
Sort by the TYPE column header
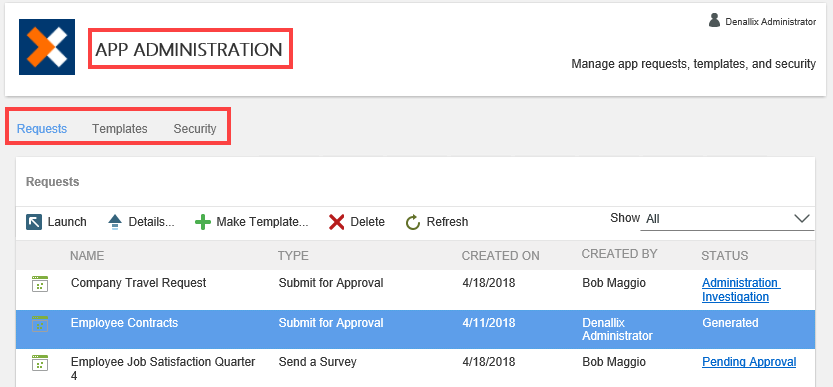coord(293,256)
